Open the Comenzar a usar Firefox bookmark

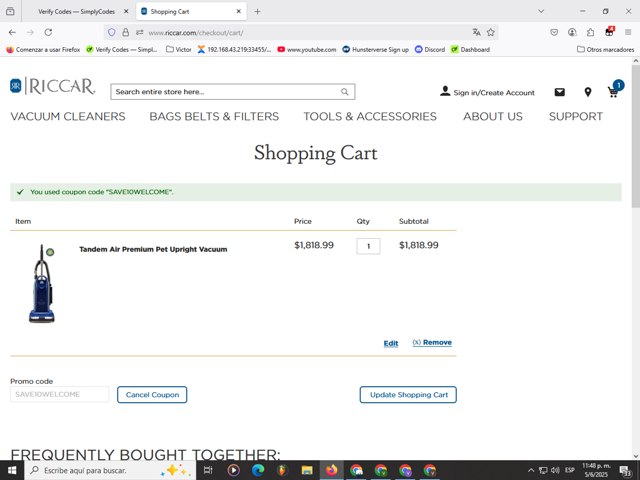pos(43,49)
